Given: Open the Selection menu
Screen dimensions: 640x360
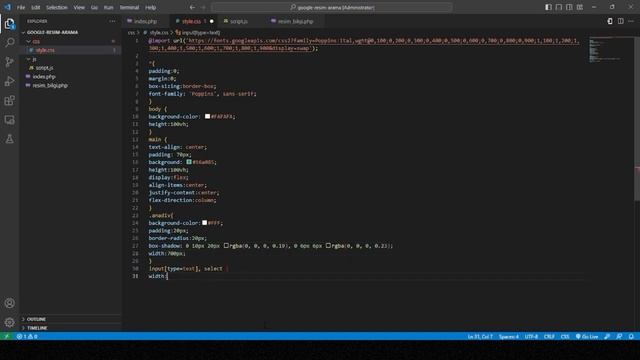Looking at the screenshot, I should [57, 7].
